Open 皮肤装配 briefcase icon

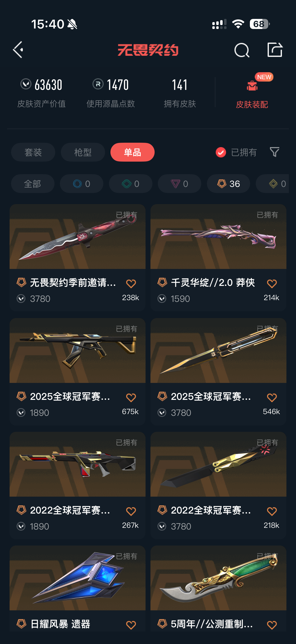[252, 86]
